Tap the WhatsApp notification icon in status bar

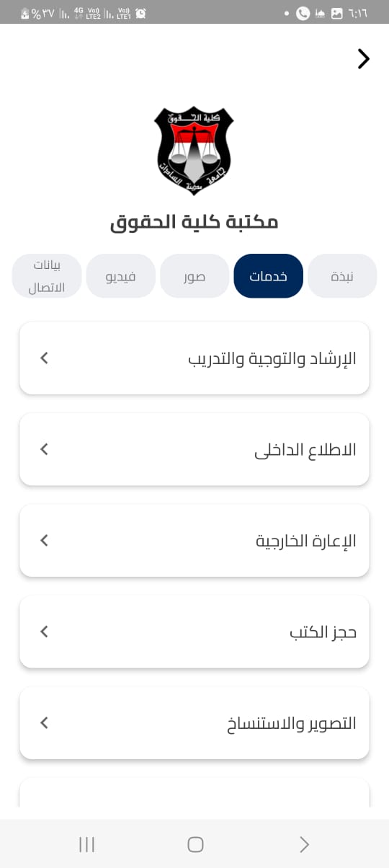click(x=303, y=13)
